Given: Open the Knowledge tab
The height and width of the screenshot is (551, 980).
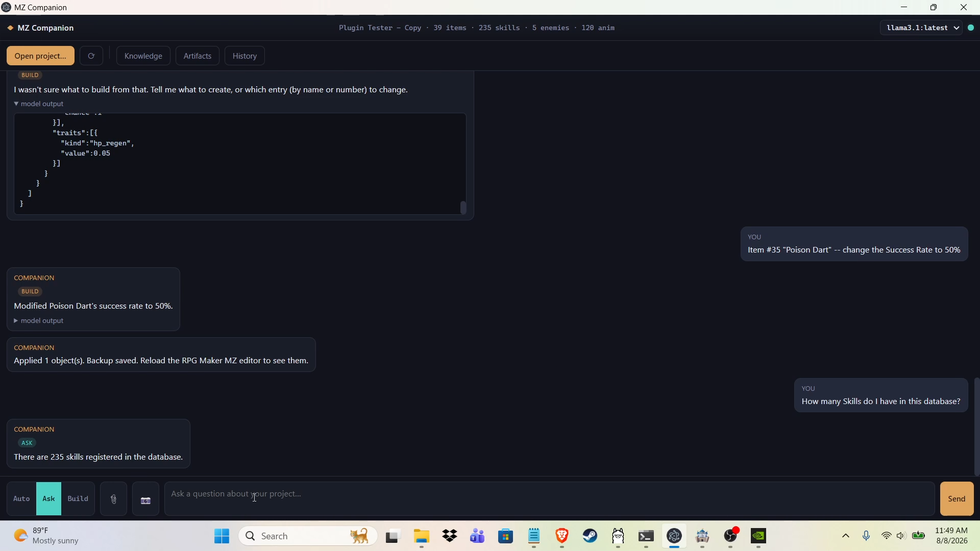Looking at the screenshot, I should click(143, 56).
